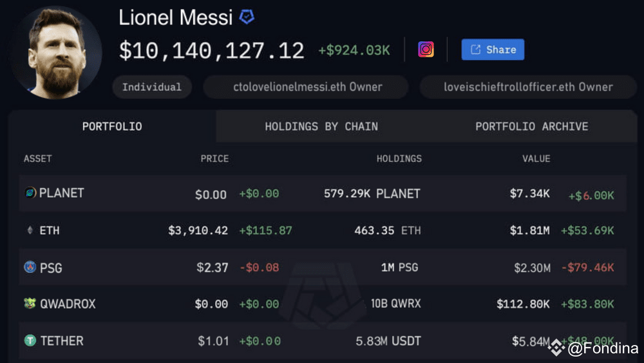Screen dimensions: 644x363
Task: Click the QWADROX token icon
Action: [x=30, y=304]
